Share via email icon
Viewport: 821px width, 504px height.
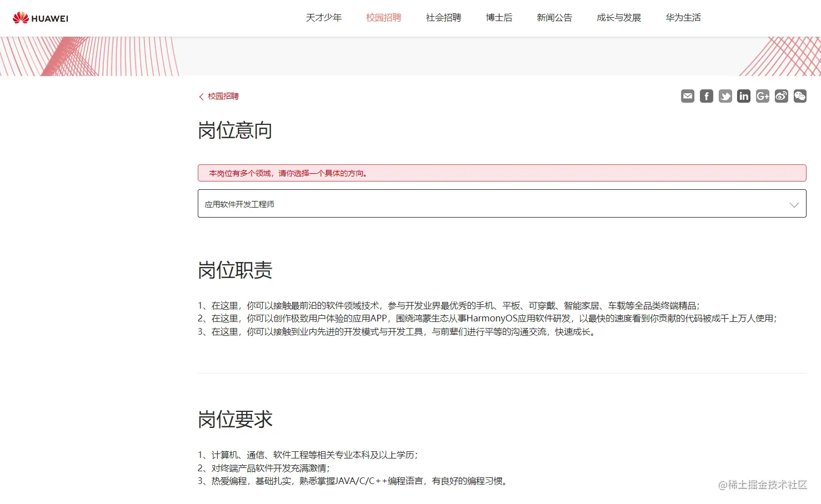pyautogui.click(x=688, y=96)
